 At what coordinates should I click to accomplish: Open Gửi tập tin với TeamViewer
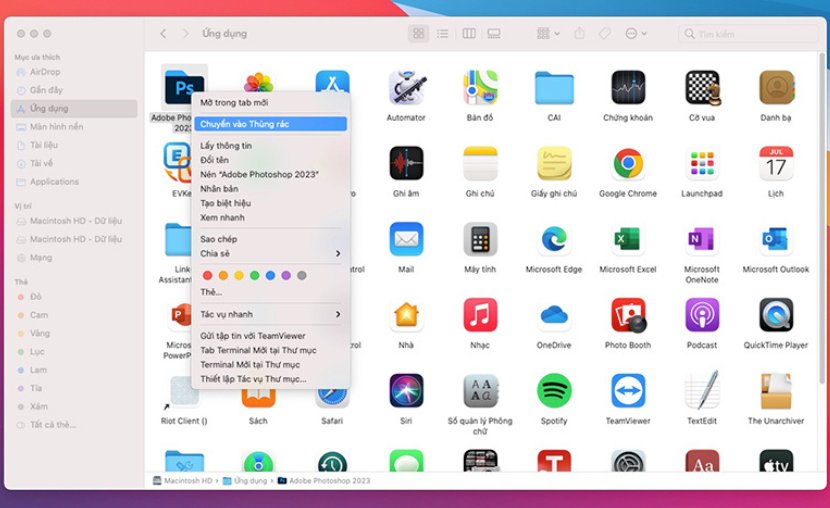coord(270,335)
